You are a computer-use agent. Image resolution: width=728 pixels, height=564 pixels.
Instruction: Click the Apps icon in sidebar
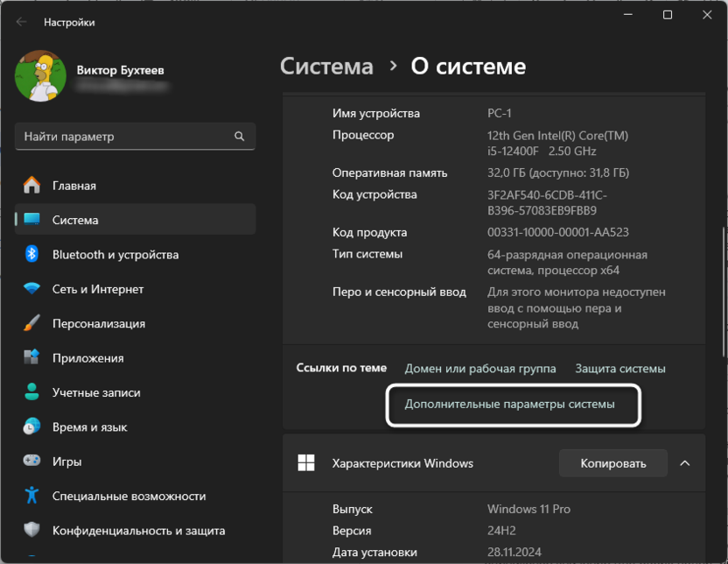coord(31,358)
